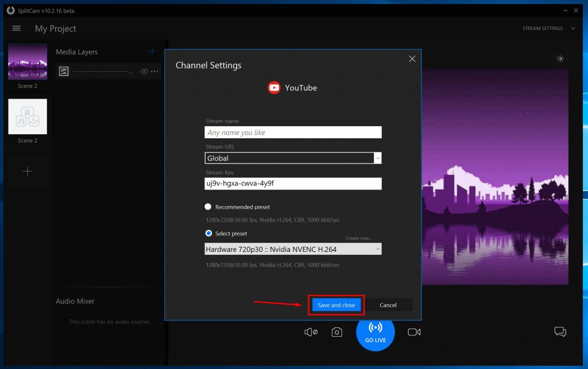This screenshot has width=588, height=369.
Task: Choose the Select preset radio button
Action: (x=208, y=234)
